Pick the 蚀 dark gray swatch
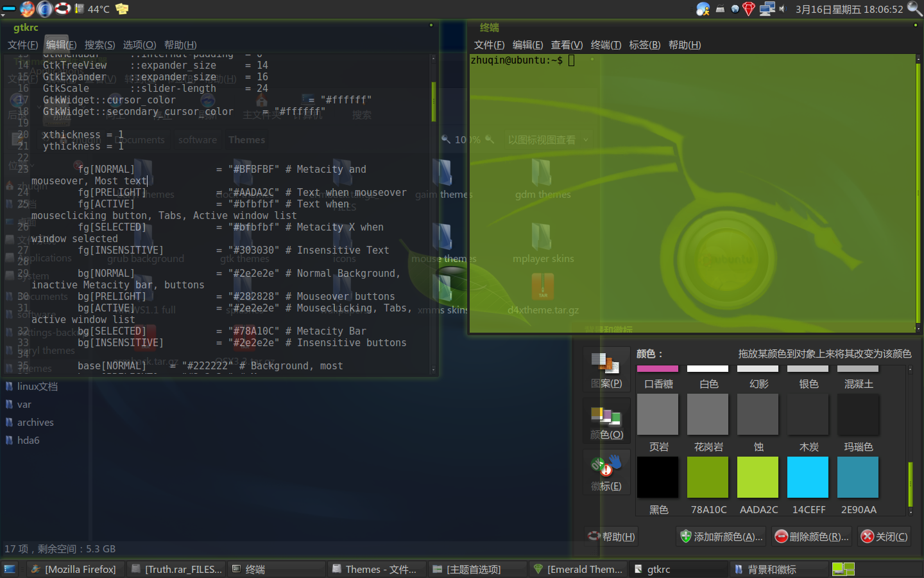 coord(758,414)
